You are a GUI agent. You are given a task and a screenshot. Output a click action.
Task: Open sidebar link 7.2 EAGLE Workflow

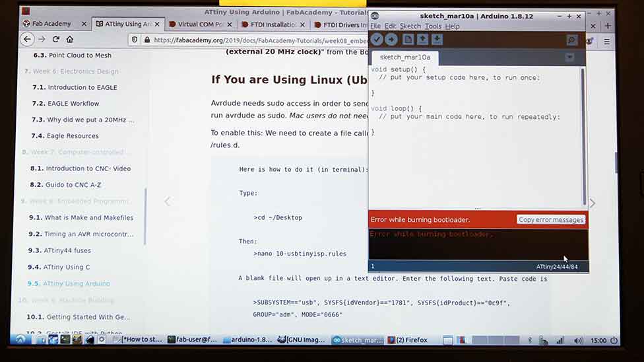click(x=66, y=104)
